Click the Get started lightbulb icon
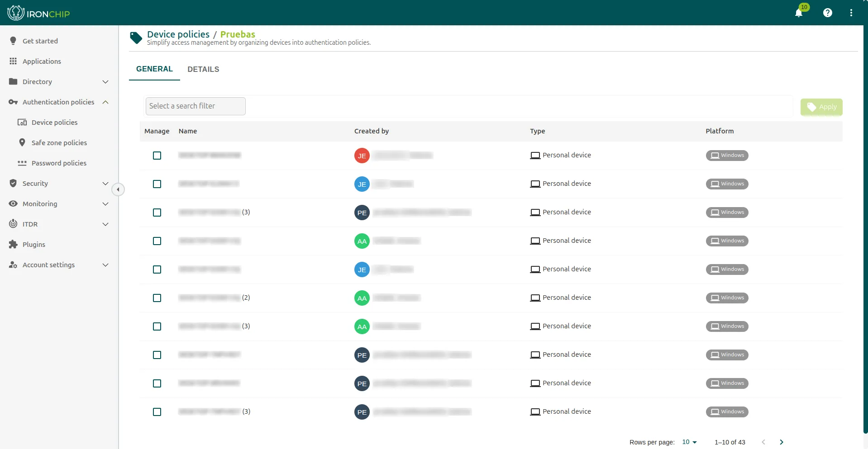 pos(13,41)
